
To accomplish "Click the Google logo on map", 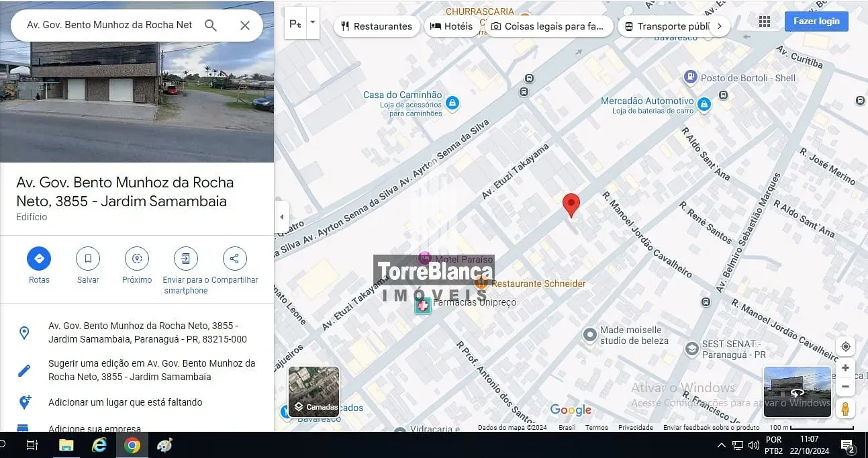I will click(571, 410).
